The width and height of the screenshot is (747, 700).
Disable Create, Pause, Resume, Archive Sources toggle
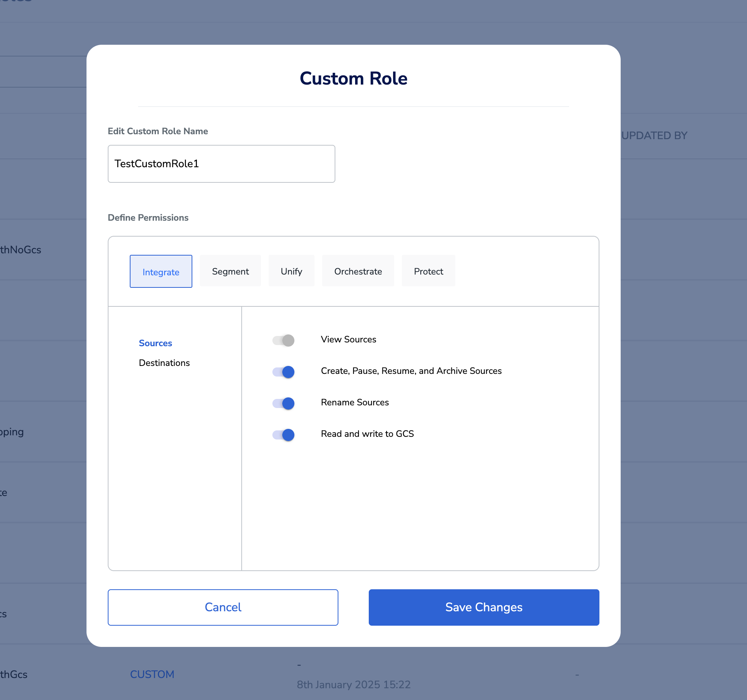point(283,372)
